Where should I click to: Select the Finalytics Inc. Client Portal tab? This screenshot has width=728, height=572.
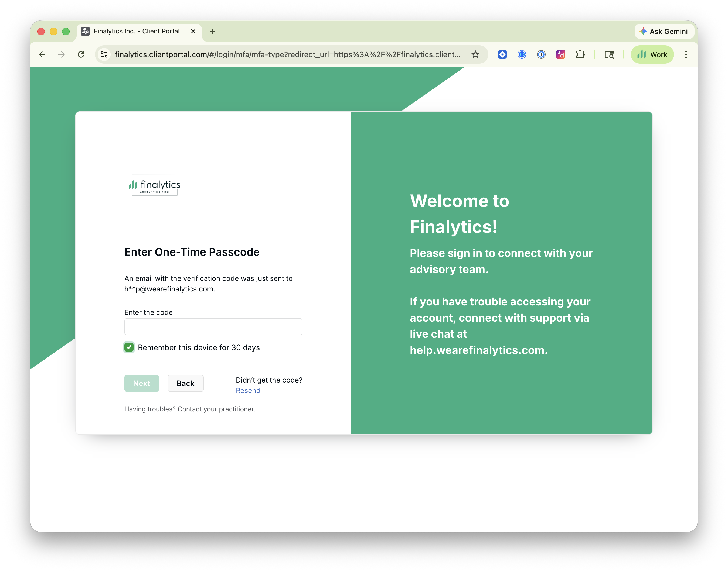(x=137, y=32)
